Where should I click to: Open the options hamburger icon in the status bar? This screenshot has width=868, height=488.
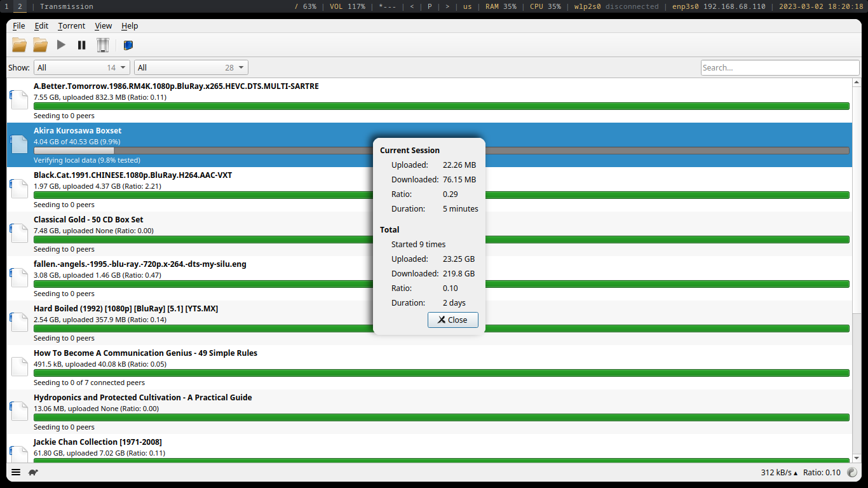pos(16,472)
